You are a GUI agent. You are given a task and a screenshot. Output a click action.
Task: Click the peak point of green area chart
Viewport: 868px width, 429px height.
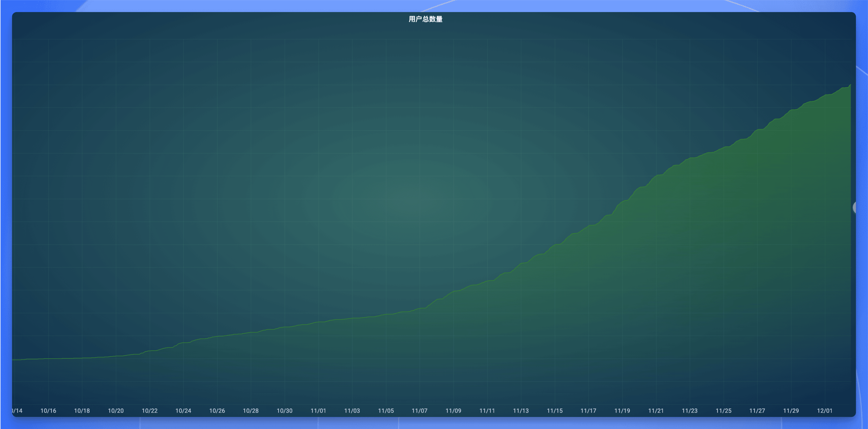[851, 85]
